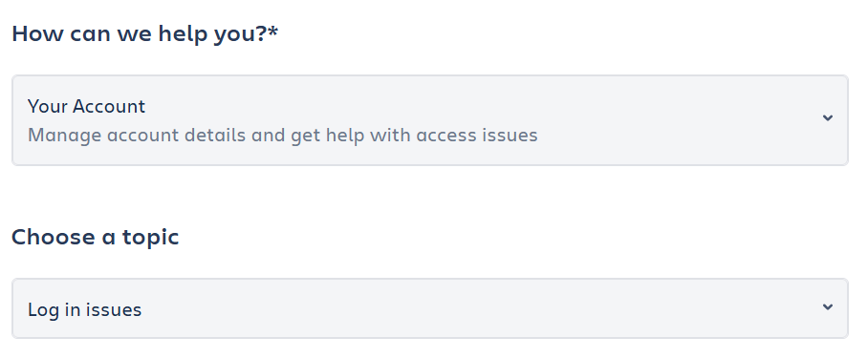
Task: Click the 'How can we help you?' heading label
Action: tap(139, 33)
